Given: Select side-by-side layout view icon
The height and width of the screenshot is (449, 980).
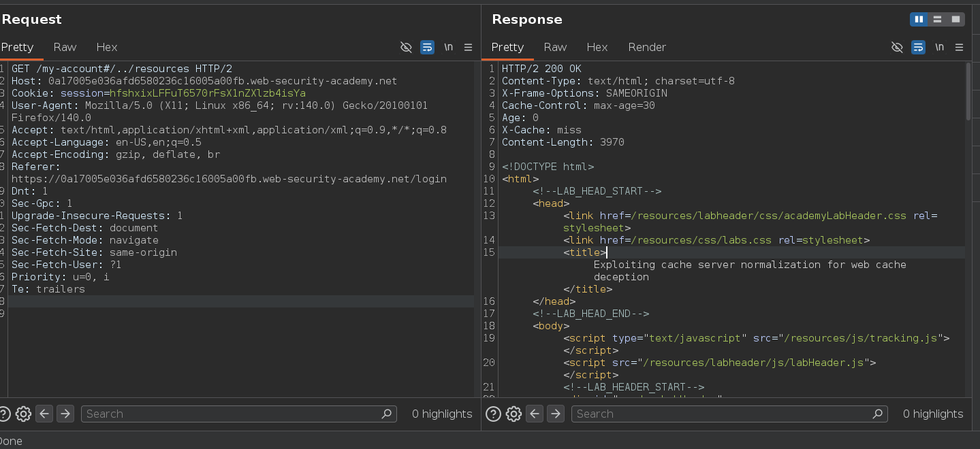Looking at the screenshot, I should pos(919,19).
